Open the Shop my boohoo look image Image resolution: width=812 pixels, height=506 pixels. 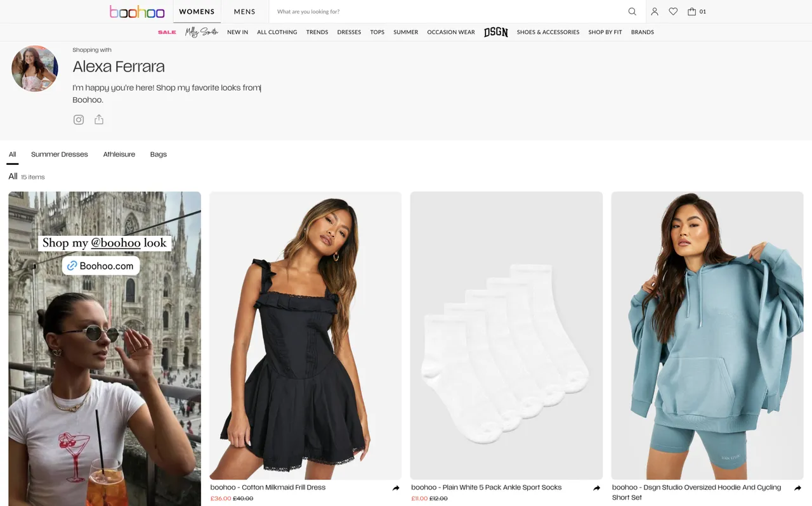point(105,349)
